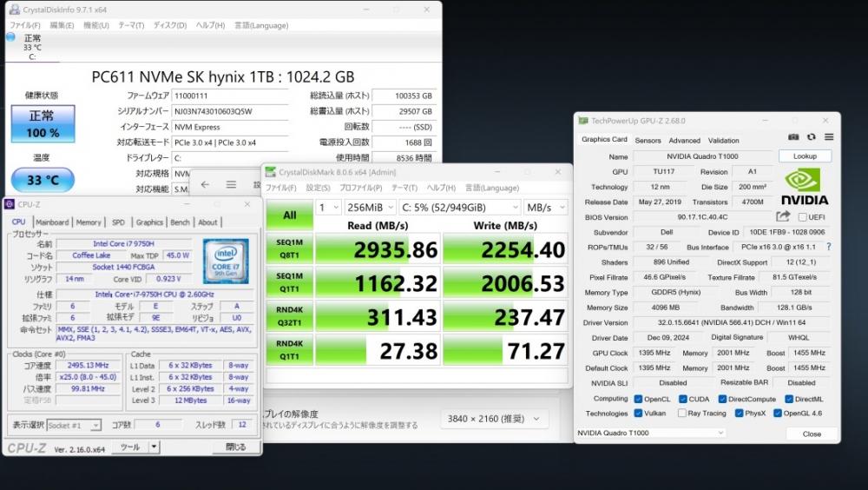
Task: Click the Intel Core i7 badge in CPU-Z
Action: point(226,262)
